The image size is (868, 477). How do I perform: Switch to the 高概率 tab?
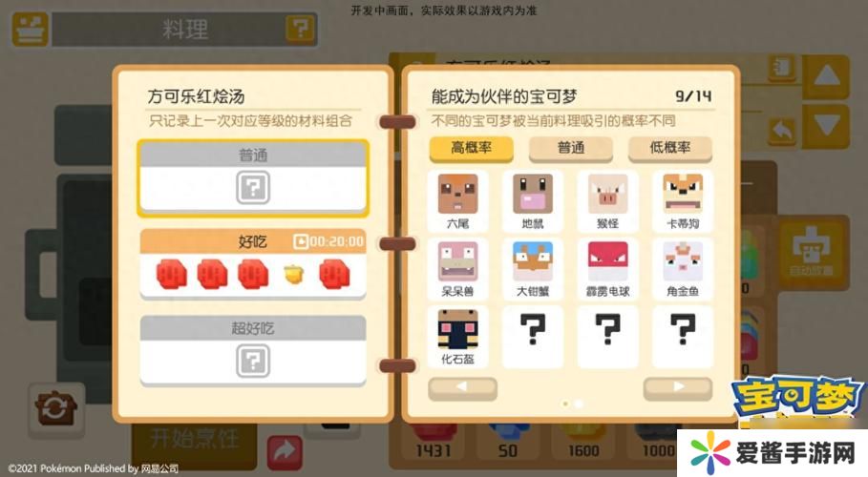471,148
